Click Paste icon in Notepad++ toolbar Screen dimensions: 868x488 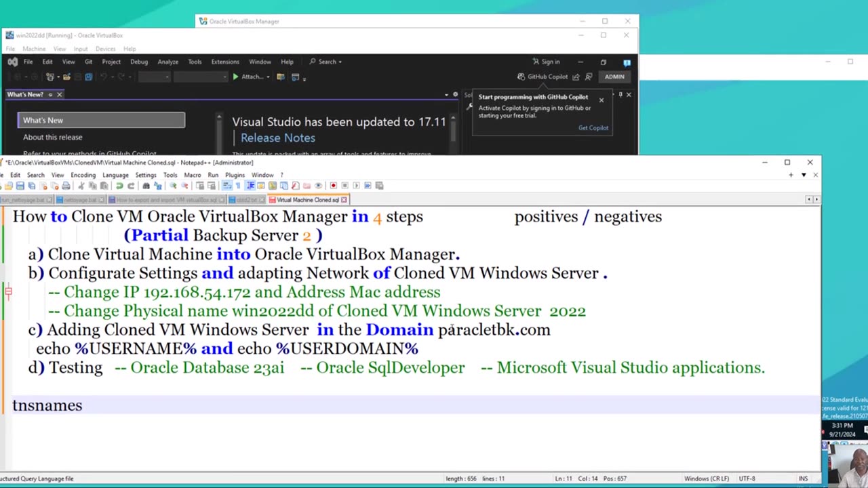[x=104, y=186]
